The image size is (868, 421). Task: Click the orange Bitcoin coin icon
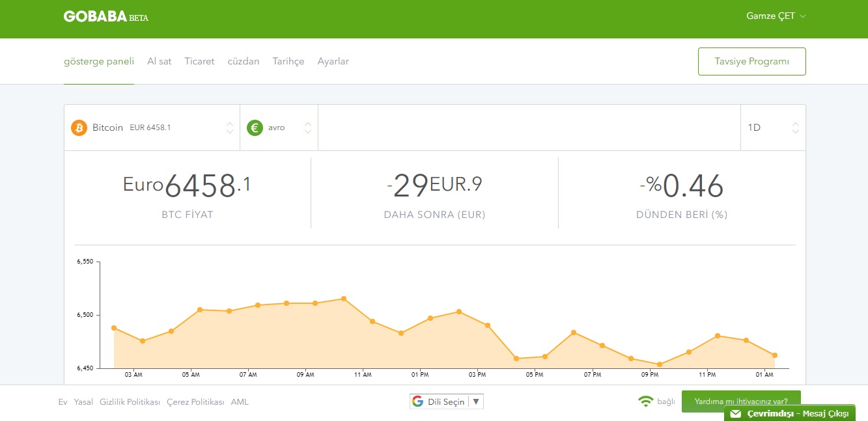point(79,128)
